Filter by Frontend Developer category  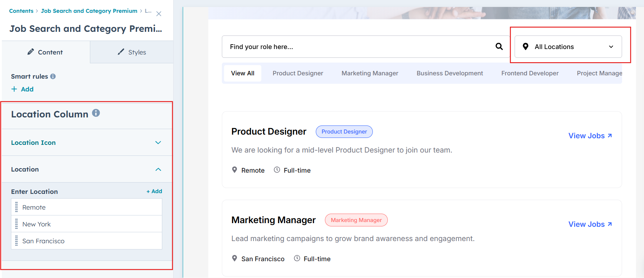click(x=530, y=73)
